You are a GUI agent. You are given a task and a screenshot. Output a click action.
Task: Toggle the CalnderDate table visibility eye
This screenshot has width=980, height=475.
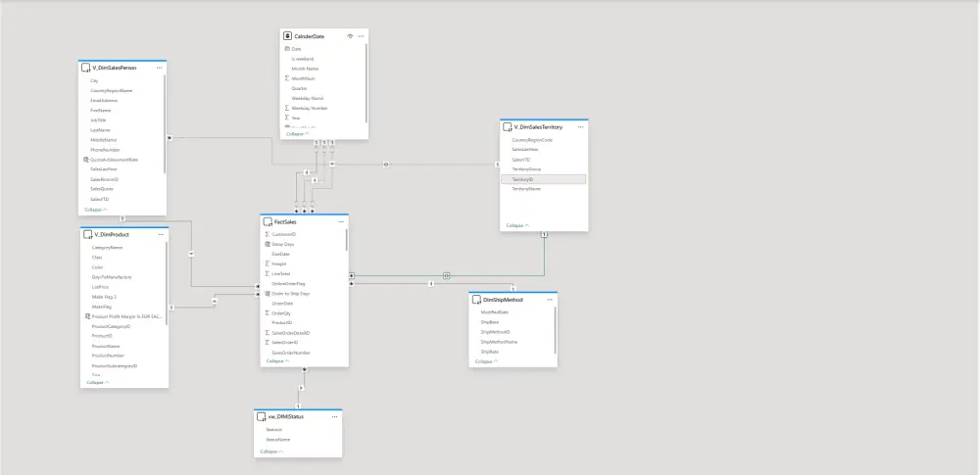point(351,36)
